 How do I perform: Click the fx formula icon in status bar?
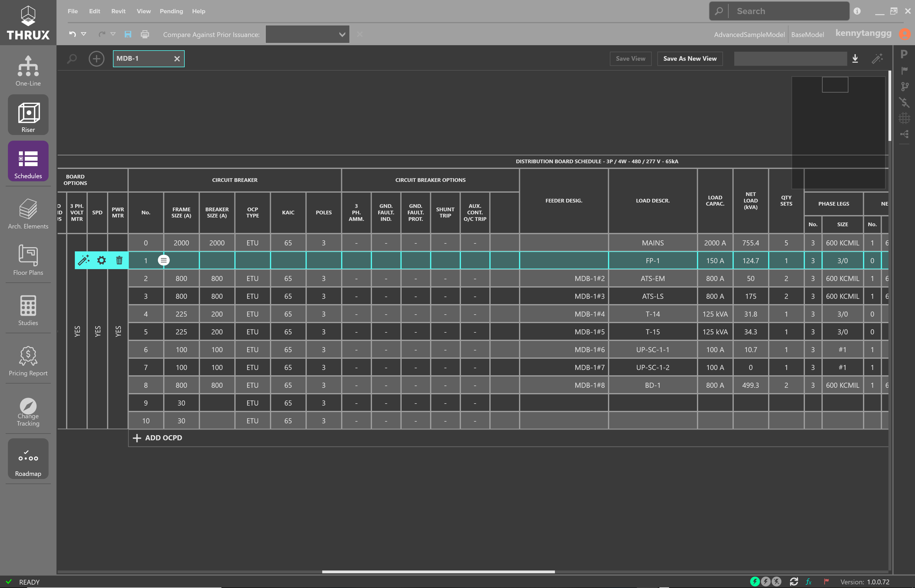809,582
